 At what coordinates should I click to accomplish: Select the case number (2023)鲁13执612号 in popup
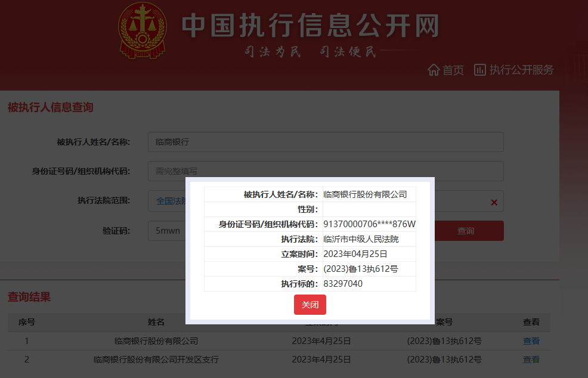[360, 269]
